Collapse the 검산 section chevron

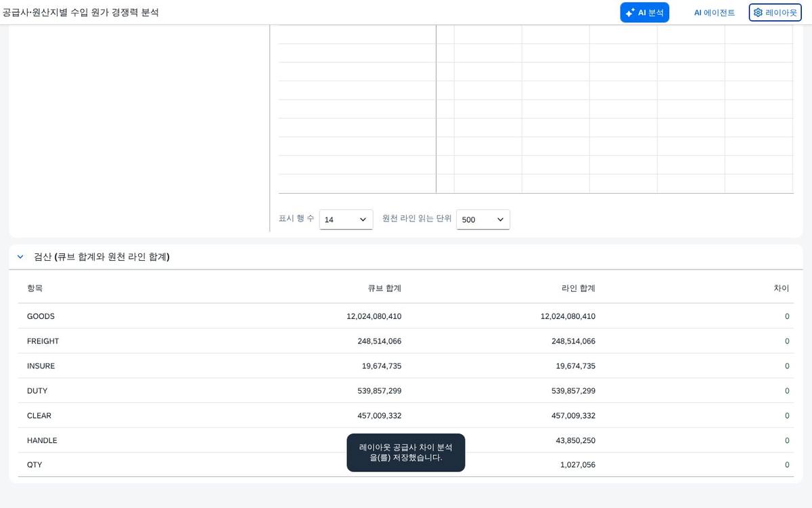(x=20, y=257)
